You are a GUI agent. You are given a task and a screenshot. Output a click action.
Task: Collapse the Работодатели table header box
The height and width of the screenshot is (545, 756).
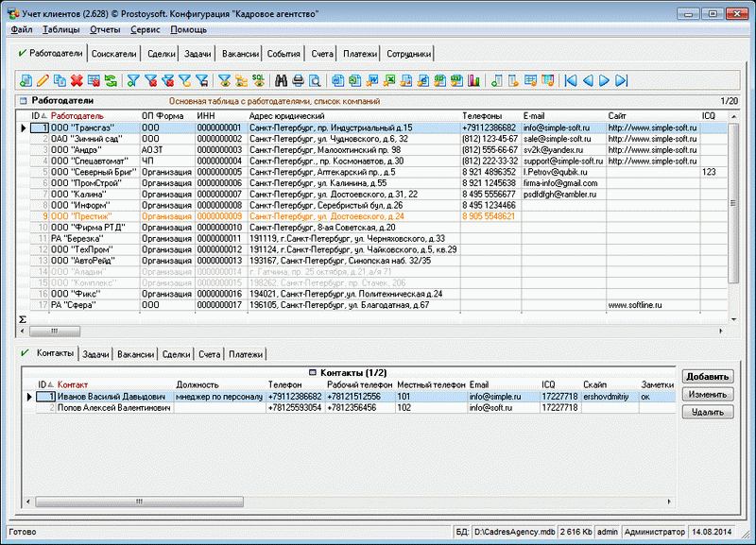pyautogui.click(x=23, y=100)
